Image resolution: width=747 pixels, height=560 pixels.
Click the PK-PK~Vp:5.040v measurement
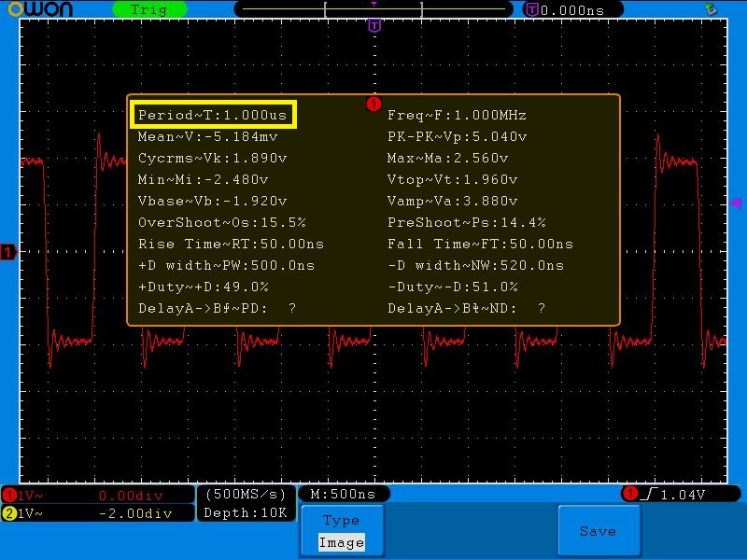coord(457,136)
